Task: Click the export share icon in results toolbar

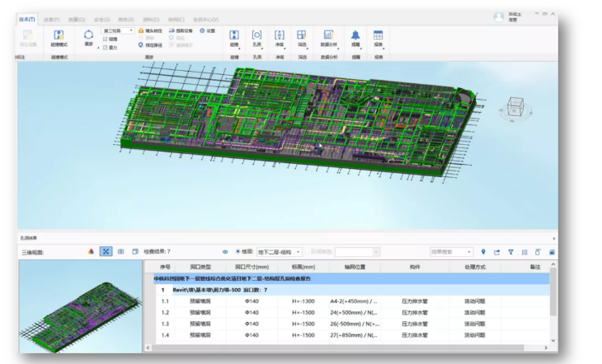Action: pos(496,252)
